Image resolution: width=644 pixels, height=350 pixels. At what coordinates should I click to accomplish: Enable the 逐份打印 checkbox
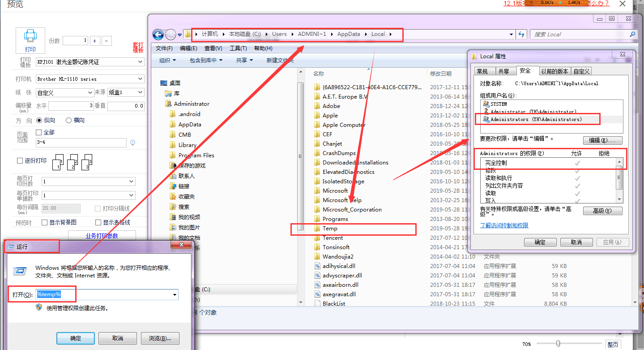20,160
